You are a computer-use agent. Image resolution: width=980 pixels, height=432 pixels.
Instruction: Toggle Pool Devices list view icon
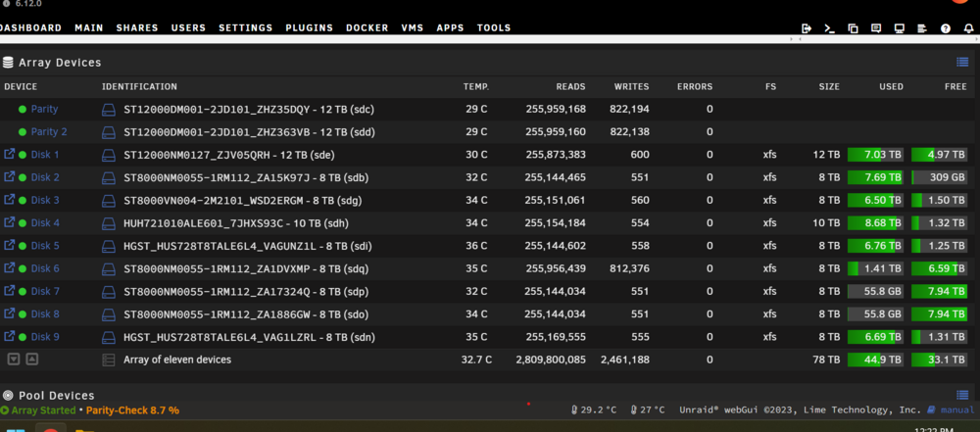point(962,395)
